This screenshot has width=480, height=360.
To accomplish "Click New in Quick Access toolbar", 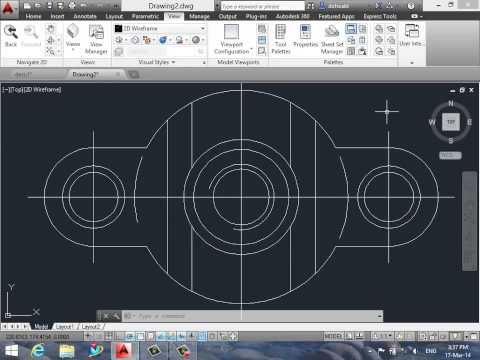I will click(27, 6).
